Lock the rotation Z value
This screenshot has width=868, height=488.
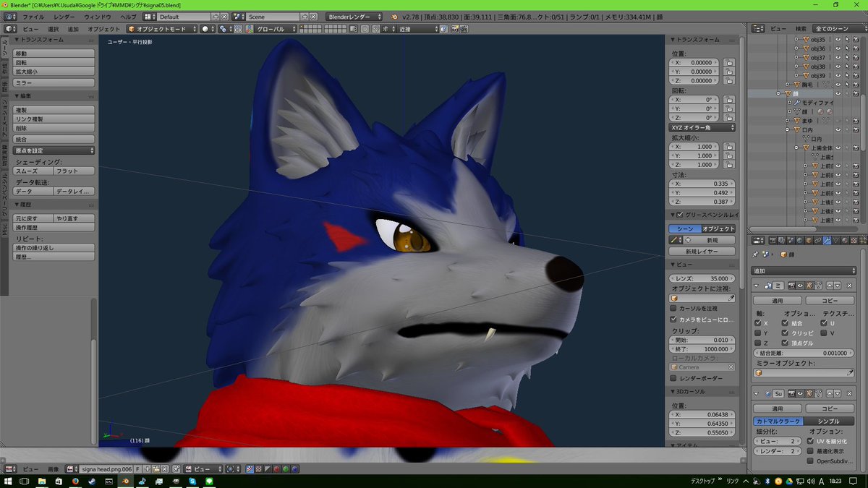[x=729, y=117]
